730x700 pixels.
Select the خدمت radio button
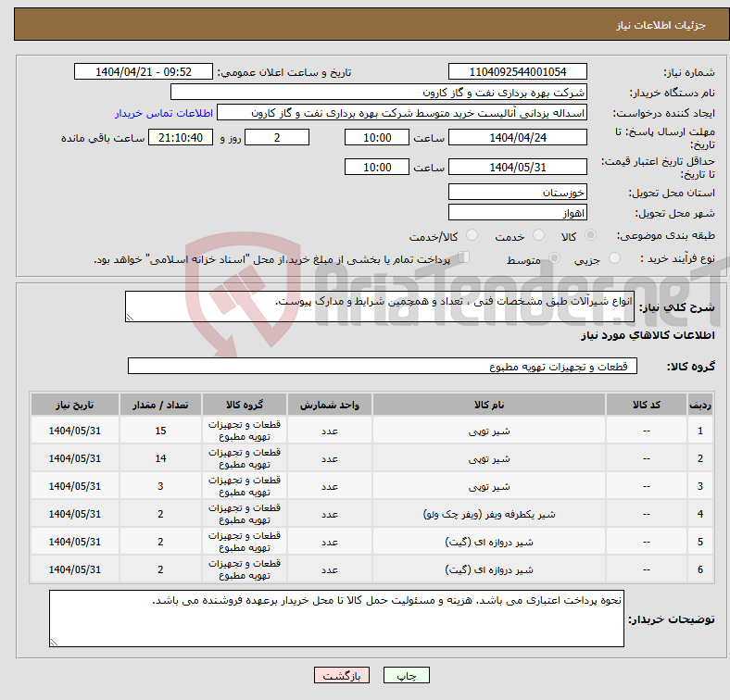pos(538,235)
